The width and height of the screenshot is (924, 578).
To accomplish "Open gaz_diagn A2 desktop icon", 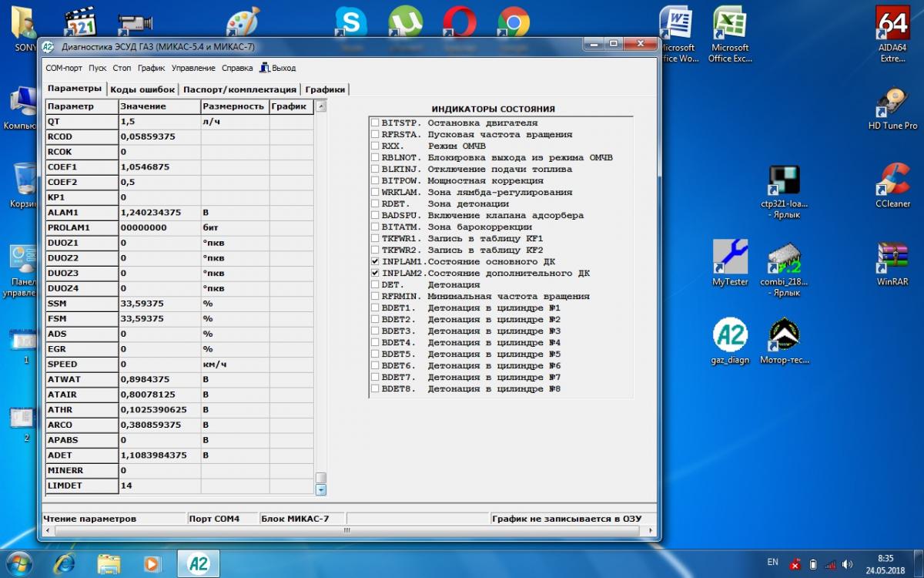I will 730,341.
